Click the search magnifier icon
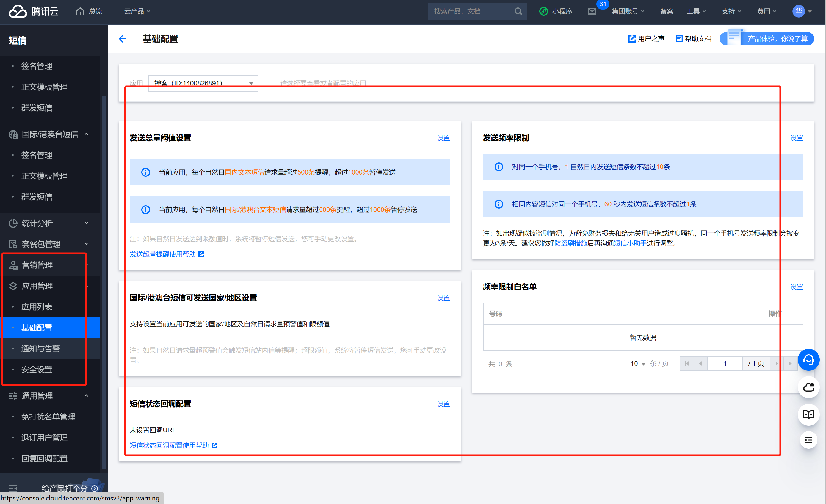This screenshot has height=504, width=826. coord(518,11)
